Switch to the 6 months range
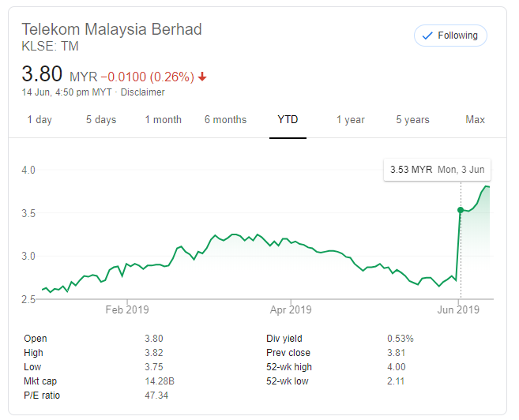 225,120
